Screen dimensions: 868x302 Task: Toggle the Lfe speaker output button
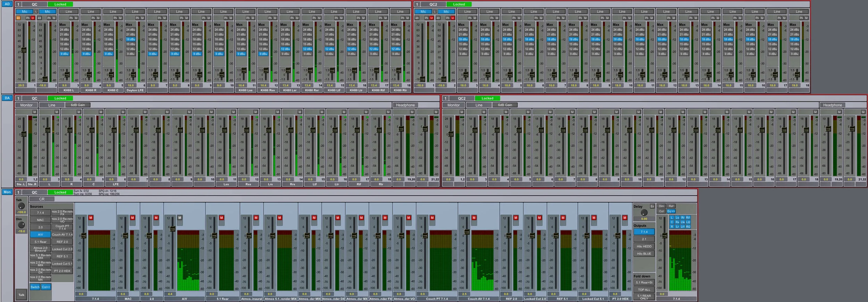coord(683,222)
